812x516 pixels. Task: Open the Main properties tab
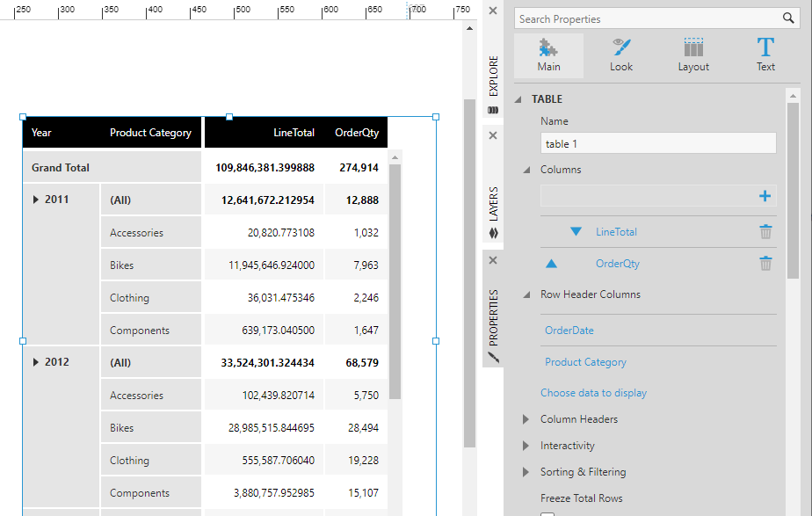click(548, 56)
